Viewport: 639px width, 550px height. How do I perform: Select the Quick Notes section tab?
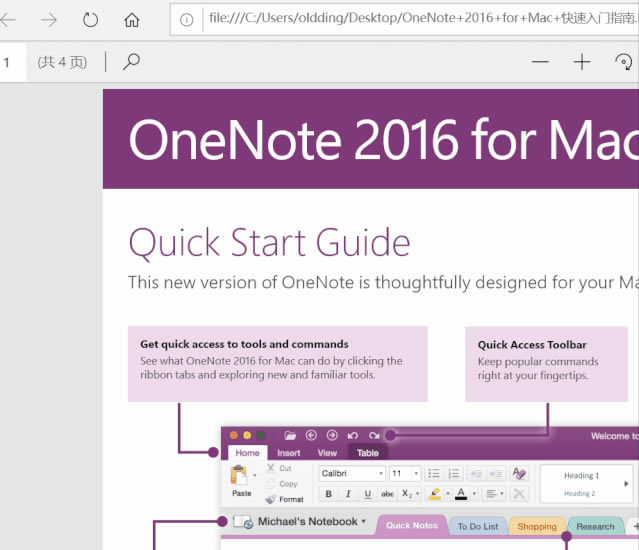click(x=411, y=526)
